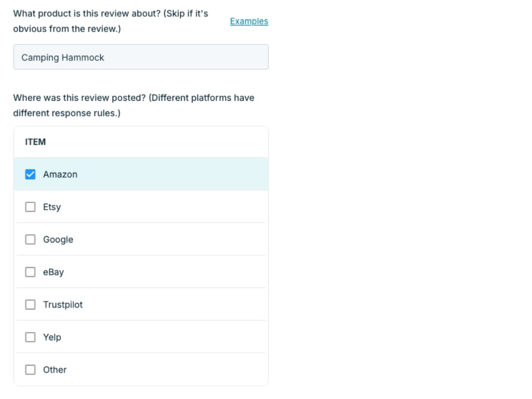Screen dimensions: 532x399
Task: Click the ITEM column header
Action: pyautogui.click(x=35, y=142)
